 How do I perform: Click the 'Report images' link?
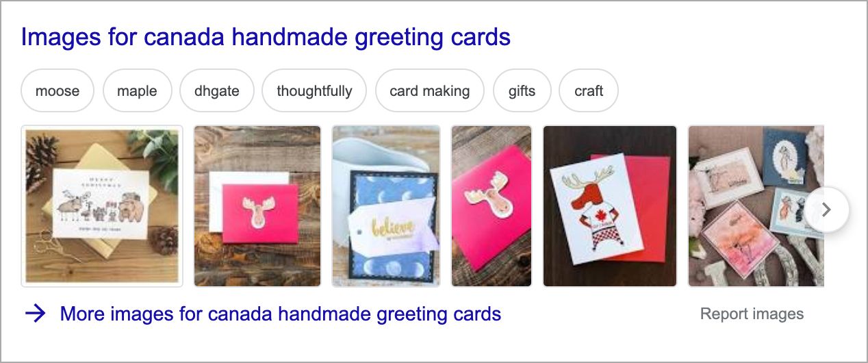click(x=752, y=314)
